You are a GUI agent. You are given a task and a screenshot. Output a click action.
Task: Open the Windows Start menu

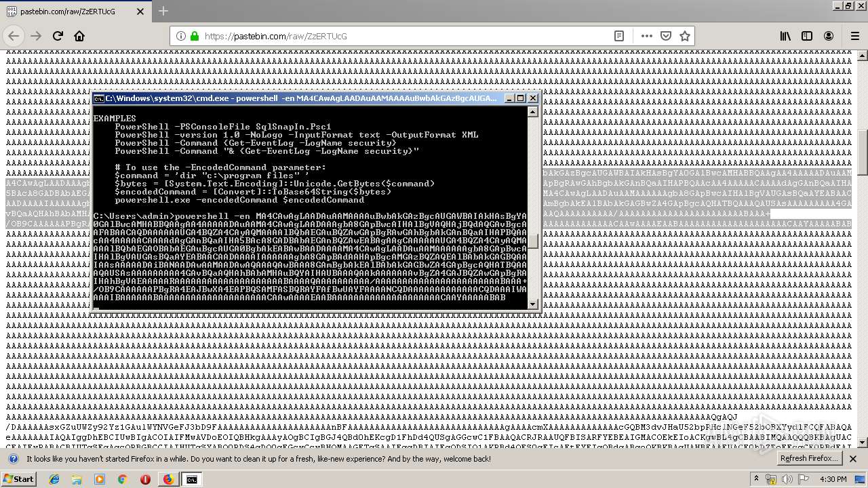(x=19, y=479)
